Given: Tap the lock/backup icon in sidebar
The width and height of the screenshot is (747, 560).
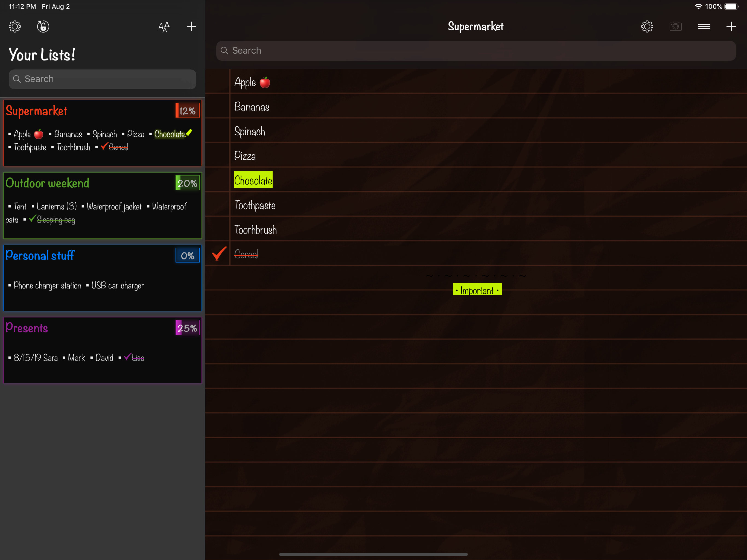Looking at the screenshot, I should (43, 26).
